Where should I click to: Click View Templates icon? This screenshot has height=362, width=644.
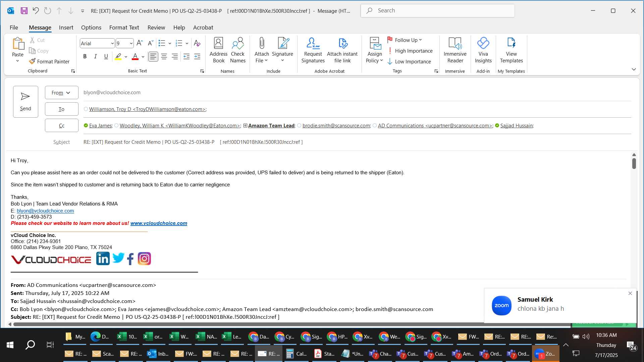[511, 50]
